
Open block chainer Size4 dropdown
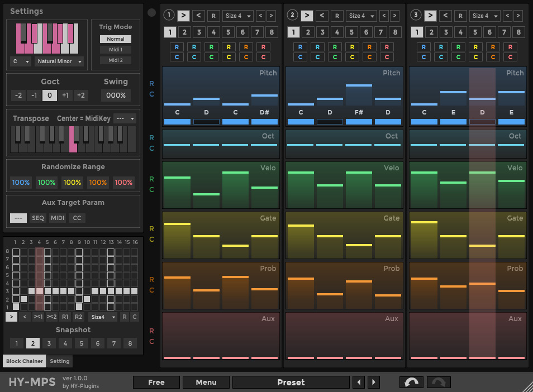coord(103,317)
